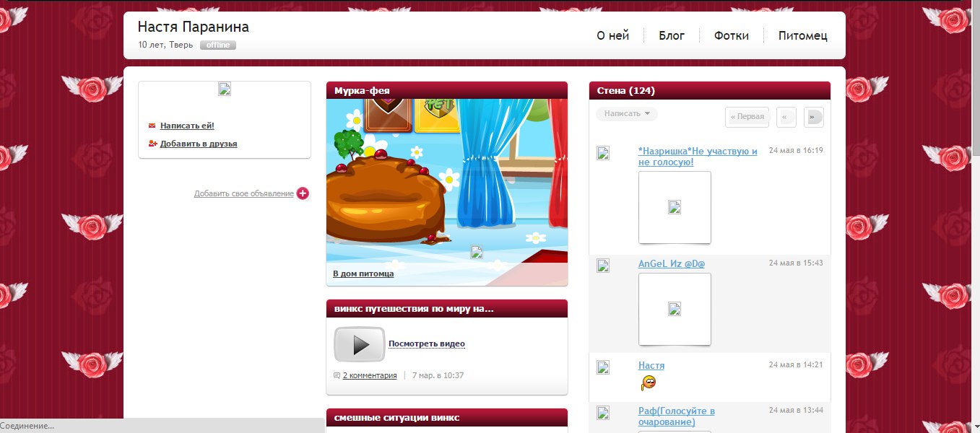Click the profile photo placeholder above Написать ей!
The height and width of the screenshot is (433, 980).
click(x=225, y=89)
